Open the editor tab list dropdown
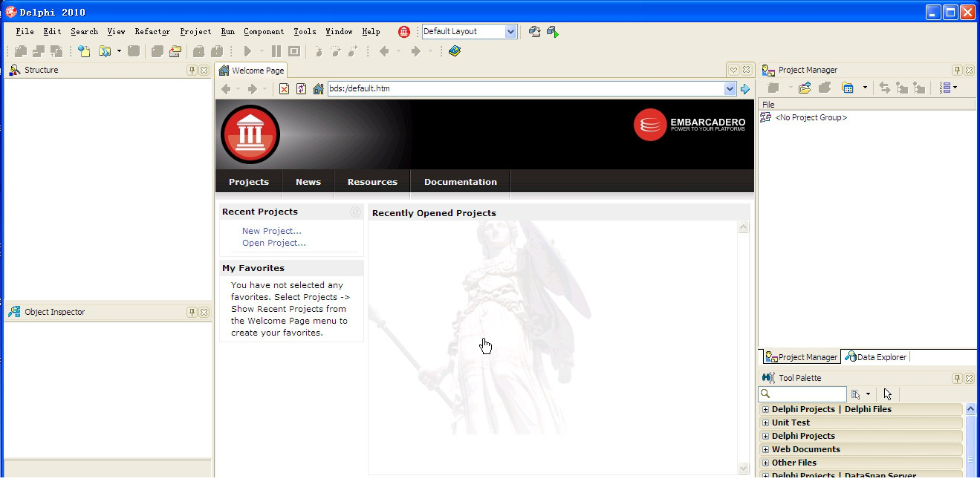 tap(733, 70)
